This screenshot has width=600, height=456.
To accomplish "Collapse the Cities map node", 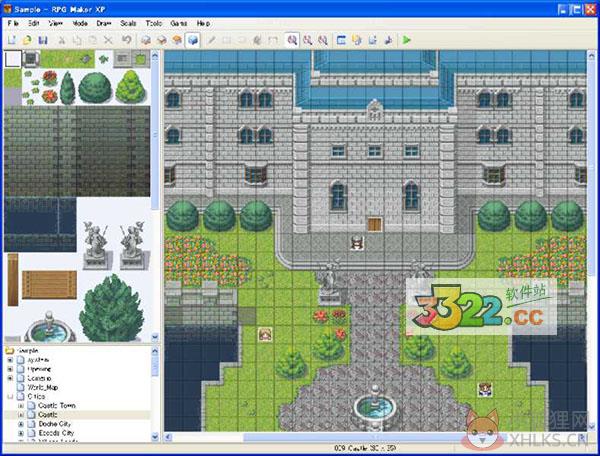I will (10, 397).
